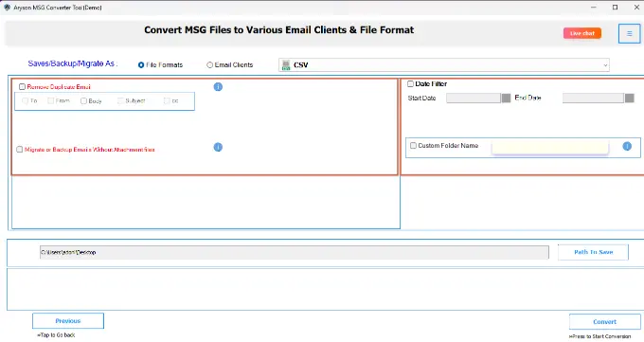Click the End Date input field
The height and width of the screenshot is (342, 644).
point(593,98)
